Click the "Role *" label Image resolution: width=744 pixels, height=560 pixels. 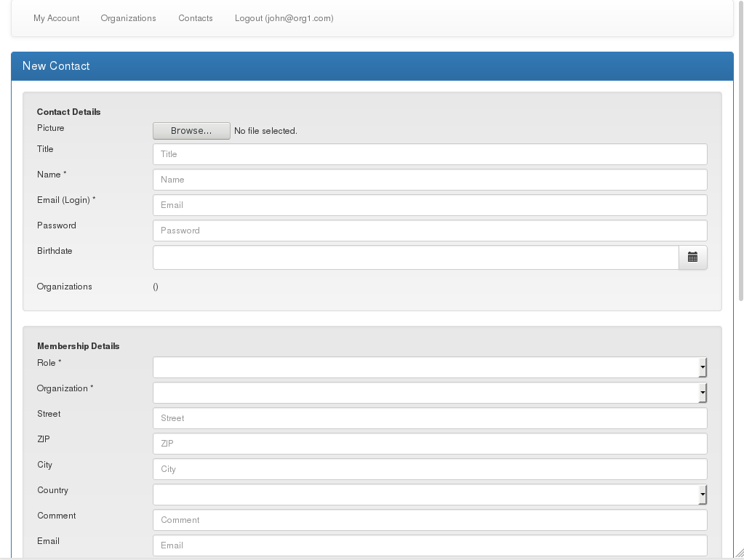click(x=49, y=363)
